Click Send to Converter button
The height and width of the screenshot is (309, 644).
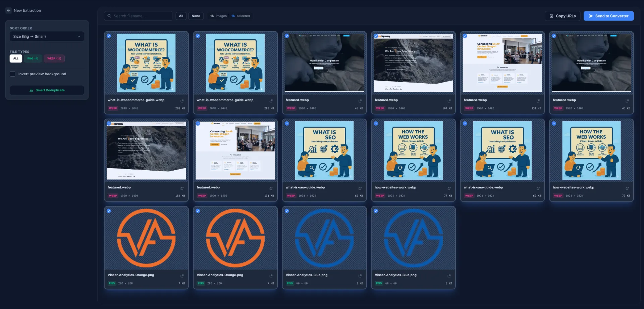click(608, 16)
